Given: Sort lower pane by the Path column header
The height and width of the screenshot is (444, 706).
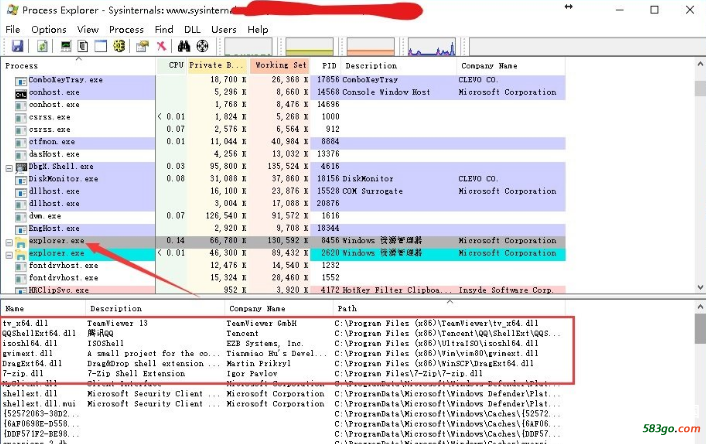Looking at the screenshot, I should (x=449, y=309).
